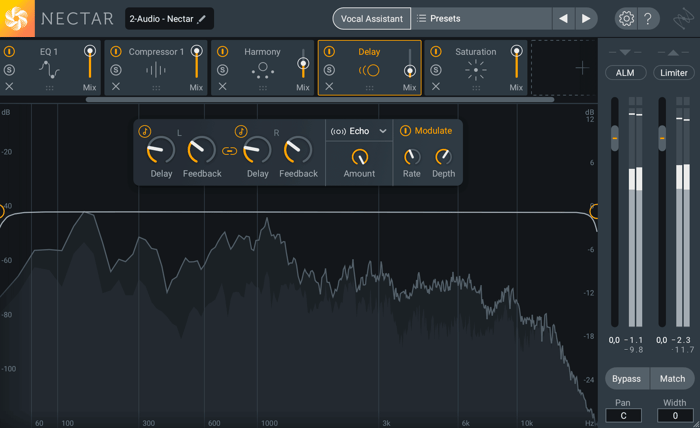Screen dimensions: 700x428
Task: Toggle right delay tempo sync note icon
Action: (x=241, y=131)
